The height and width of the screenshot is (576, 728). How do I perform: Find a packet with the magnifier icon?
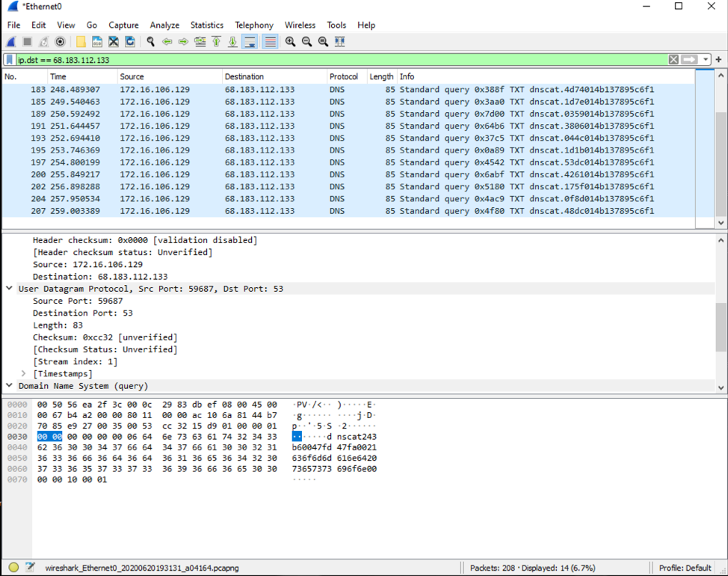click(150, 42)
